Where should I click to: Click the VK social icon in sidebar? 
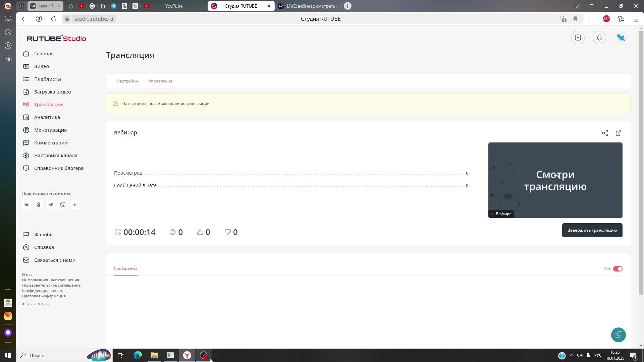26,205
